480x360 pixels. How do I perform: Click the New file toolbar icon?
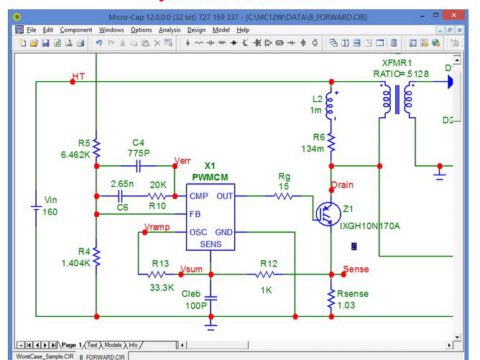pyautogui.click(x=23, y=43)
